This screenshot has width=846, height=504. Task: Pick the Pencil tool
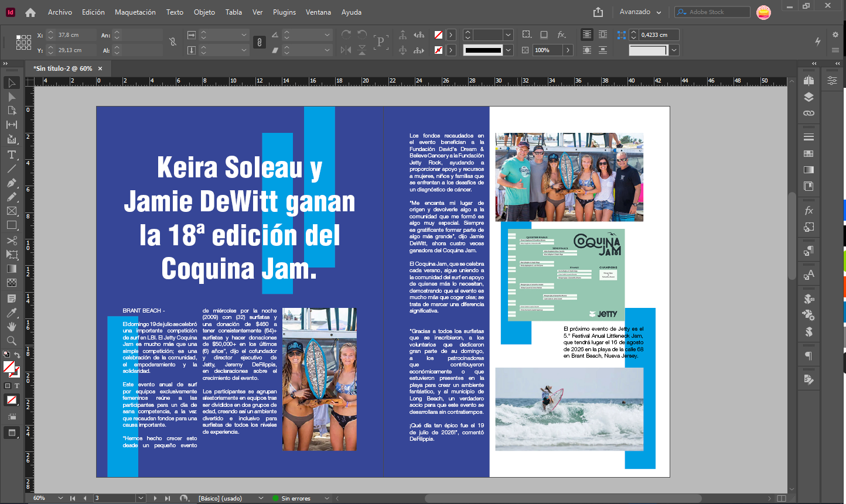tap(11, 197)
